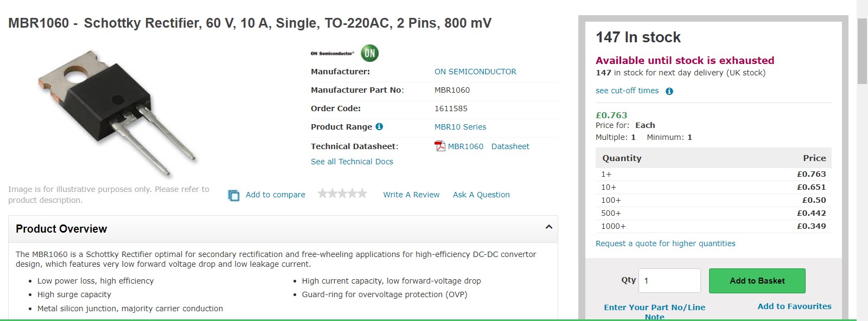Open the MBR1060 Datasheet link
This screenshot has width=868, height=321.
pos(488,146)
